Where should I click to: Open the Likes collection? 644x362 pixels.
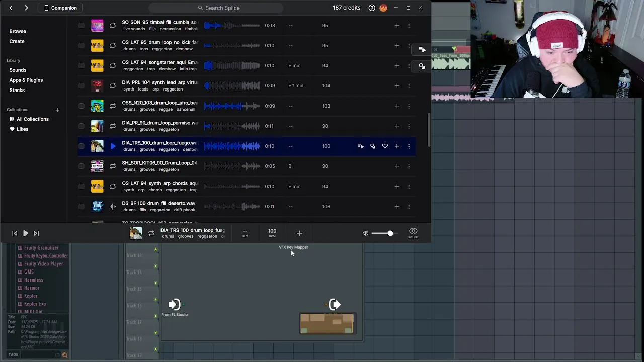pyautogui.click(x=19, y=129)
